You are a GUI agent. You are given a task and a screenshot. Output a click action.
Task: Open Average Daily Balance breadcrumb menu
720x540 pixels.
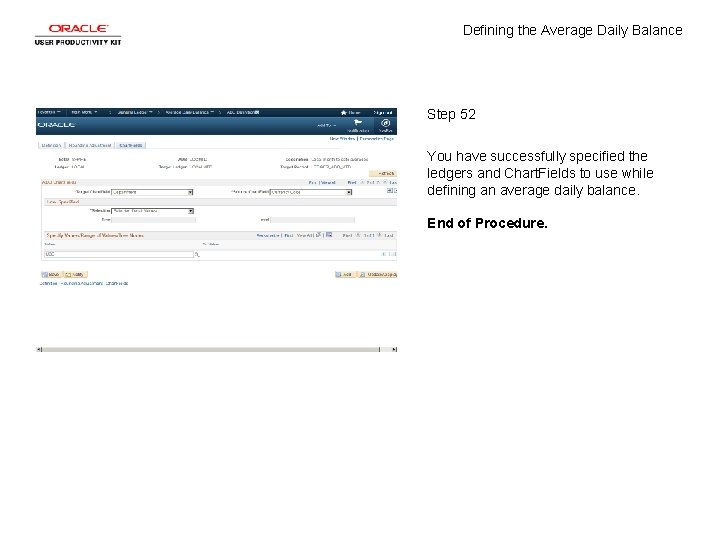[x=189, y=112]
